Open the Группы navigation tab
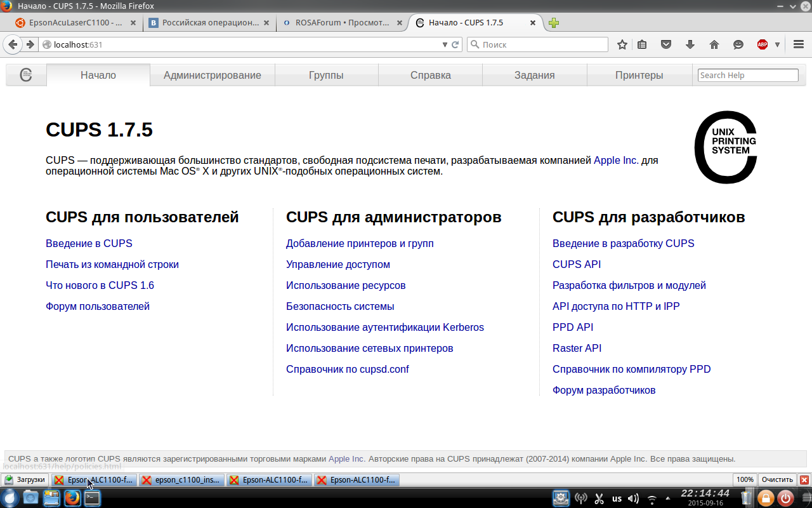Viewport: 812px width, 508px height. coord(326,75)
